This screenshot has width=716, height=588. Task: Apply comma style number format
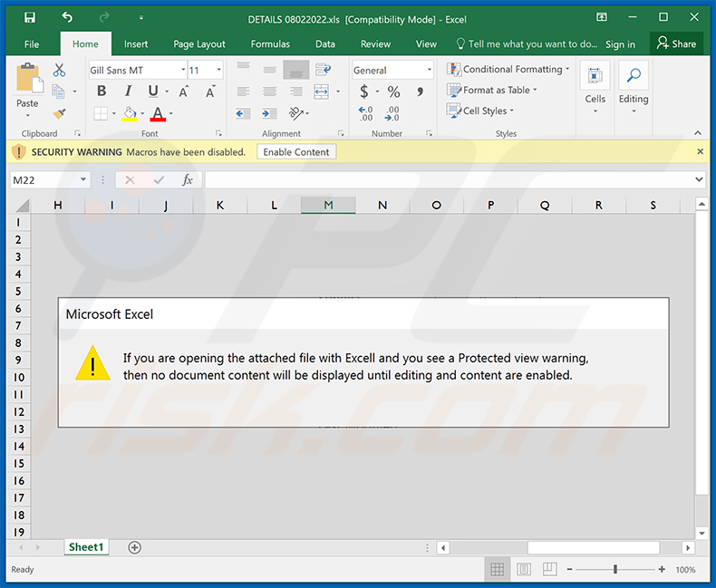(420, 92)
